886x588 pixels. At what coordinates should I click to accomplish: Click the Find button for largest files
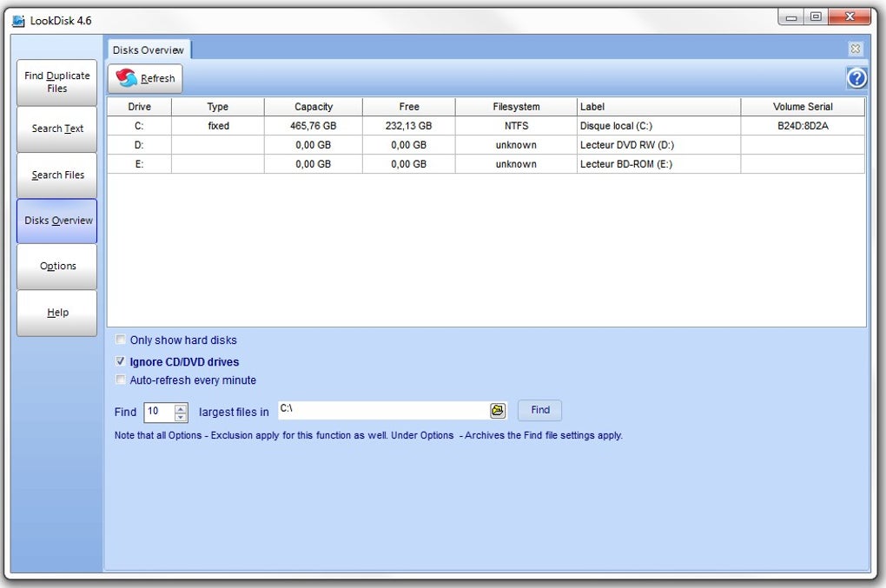pos(539,410)
